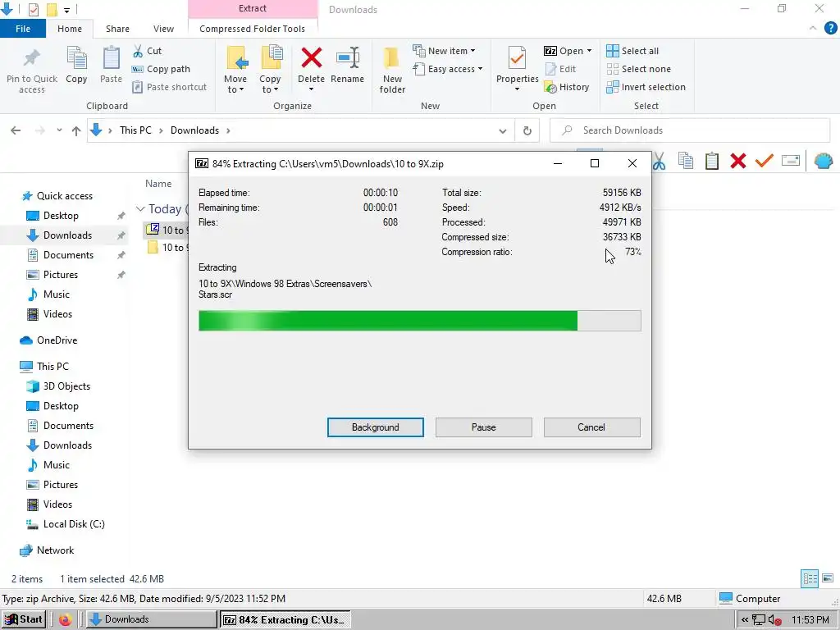This screenshot has height=630, width=840.
Task: Switch to large thumbnails view icon
Action: point(828,578)
